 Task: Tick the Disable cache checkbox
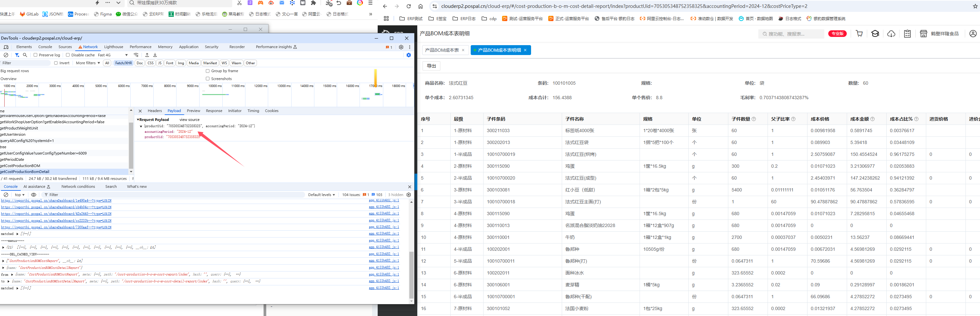(68, 55)
